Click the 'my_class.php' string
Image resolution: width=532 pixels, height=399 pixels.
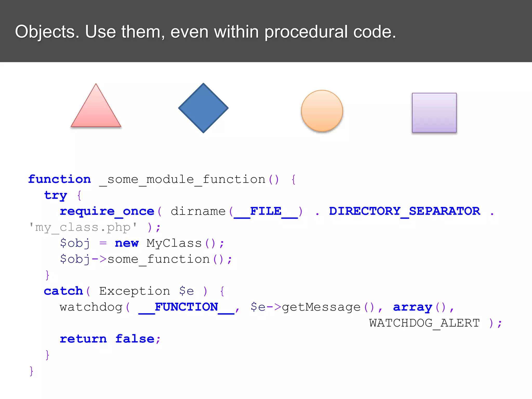point(83,228)
